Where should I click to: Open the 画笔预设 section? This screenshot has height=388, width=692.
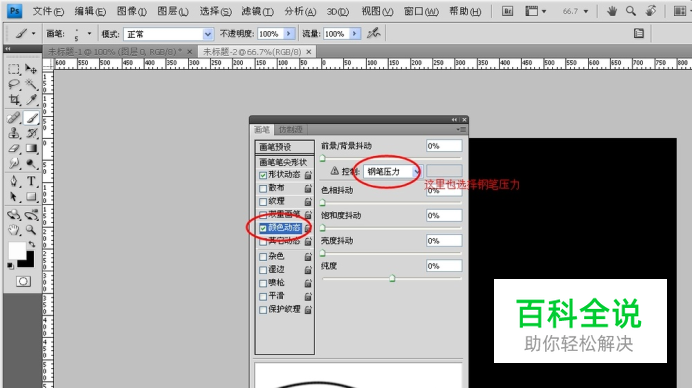click(x=285, y=147)
